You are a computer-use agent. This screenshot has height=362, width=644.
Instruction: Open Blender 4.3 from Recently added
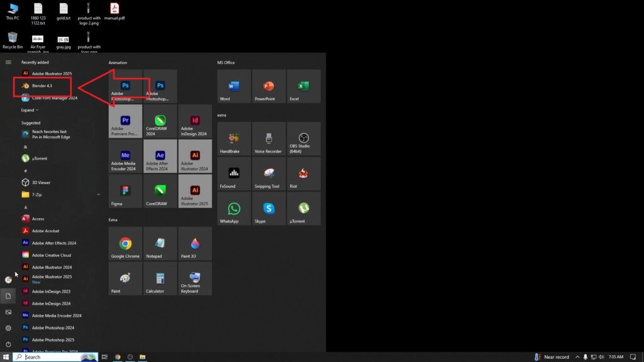coord(42,85)
